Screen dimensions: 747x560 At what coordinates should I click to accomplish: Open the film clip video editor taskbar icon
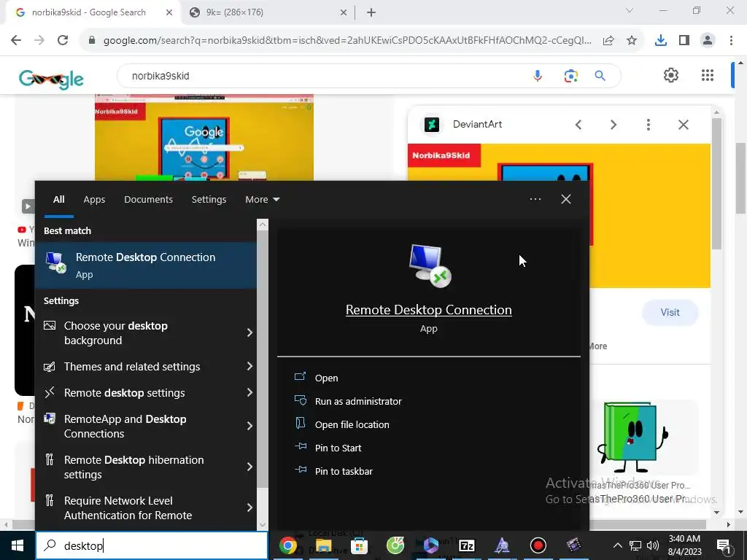tap(573, 545)
